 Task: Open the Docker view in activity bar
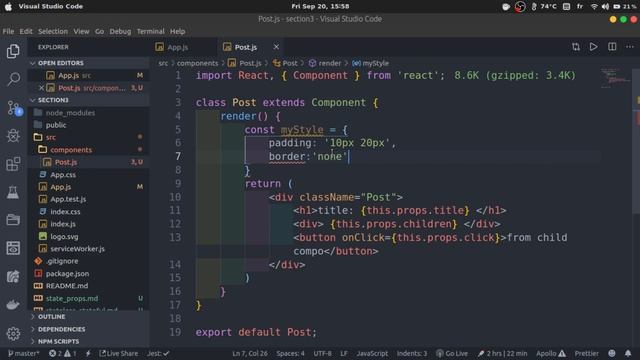(x=13, y=304)
